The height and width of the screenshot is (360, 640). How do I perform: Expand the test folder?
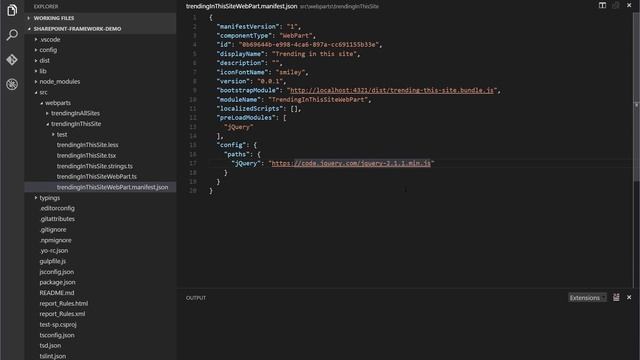tap(62, 134)
